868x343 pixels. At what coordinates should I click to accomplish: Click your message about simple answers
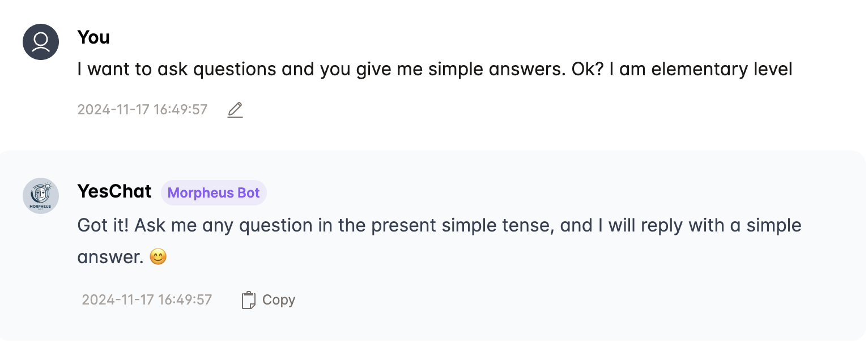click(435, 70)
